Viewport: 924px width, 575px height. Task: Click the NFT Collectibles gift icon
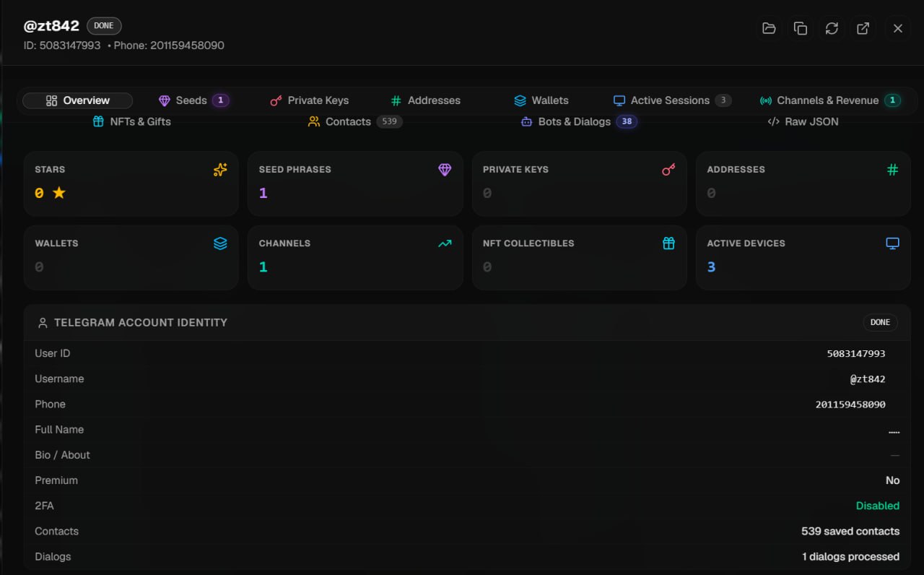pos(668,243)
